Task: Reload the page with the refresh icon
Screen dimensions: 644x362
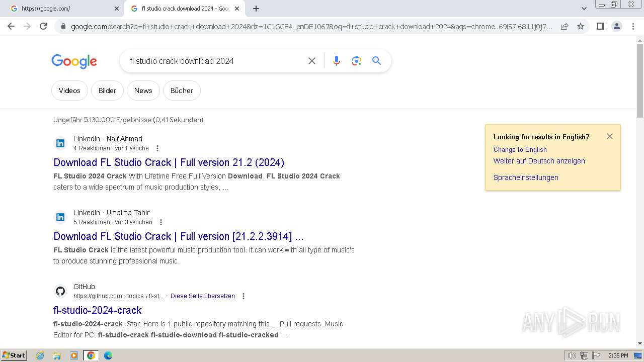Action: pyautogui.click(x=43, y=26)
